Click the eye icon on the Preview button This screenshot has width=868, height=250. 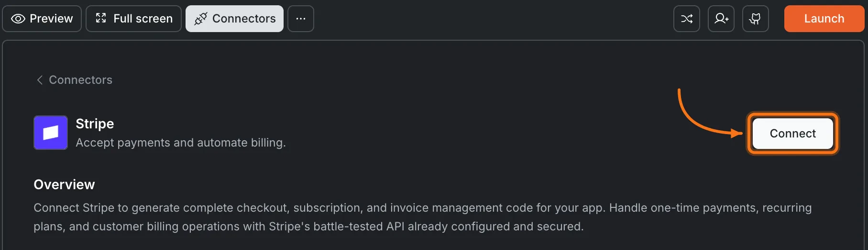point(18,19)
